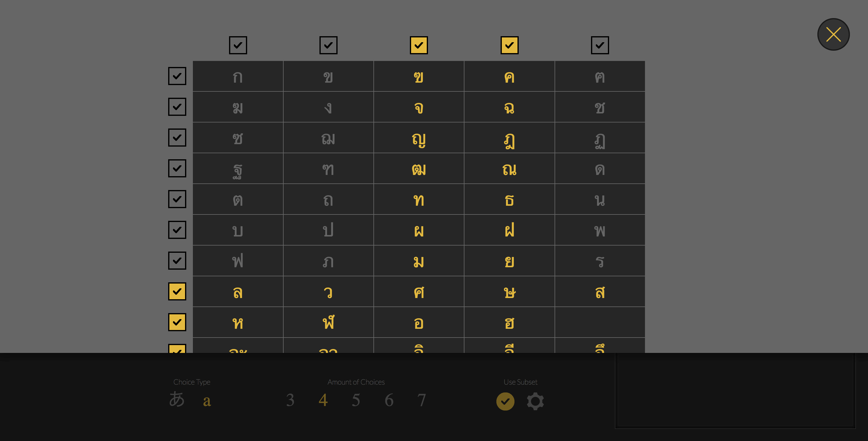Select 6 under Amount of Choices

[x=389, y=400]
